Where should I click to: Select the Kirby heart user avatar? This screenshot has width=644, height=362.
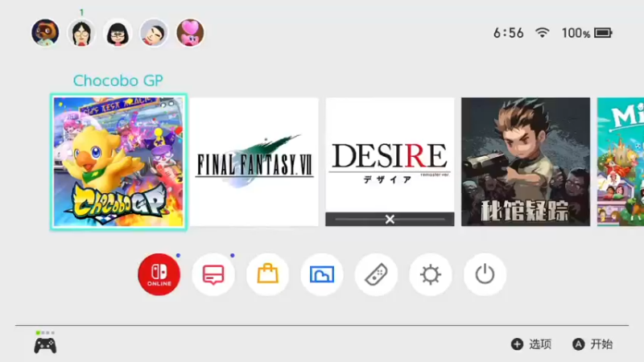coord(190,32)
